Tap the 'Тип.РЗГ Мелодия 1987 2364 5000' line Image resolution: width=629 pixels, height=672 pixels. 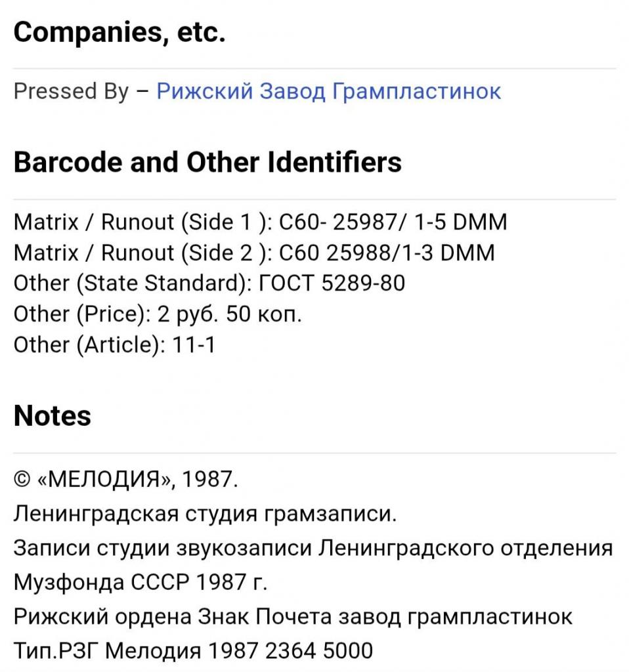point(193,651)
